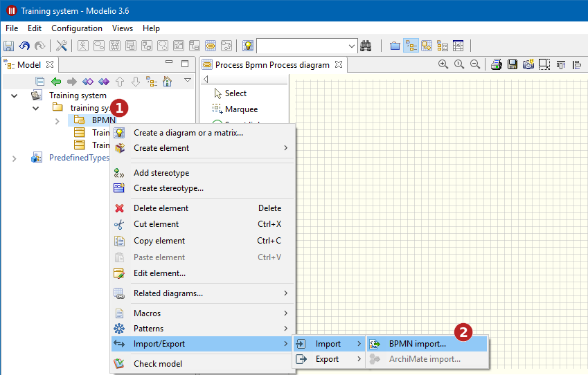Screen dimensions: 588x375
Task: Click the binoculars search icon
Action: pyautogui.click(x=366, y=46)
